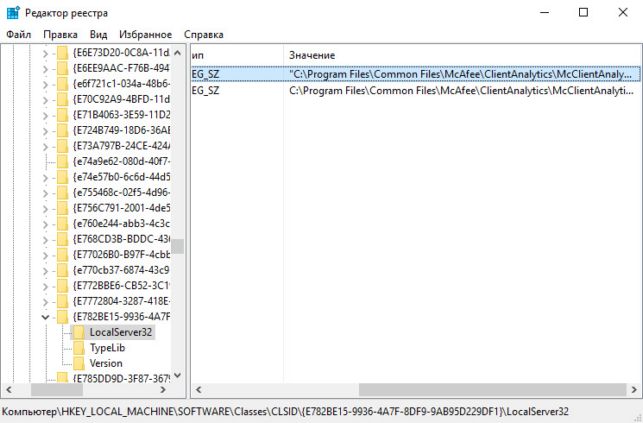Viewport: 643px width, 423px height.
Task: Select folder icon of {e74e57b0-6c6d-44d5 key
Action: tap(62, 177)
